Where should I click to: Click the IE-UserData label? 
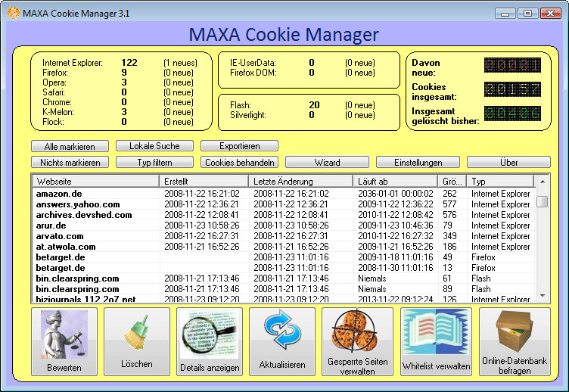pos(253,62)
